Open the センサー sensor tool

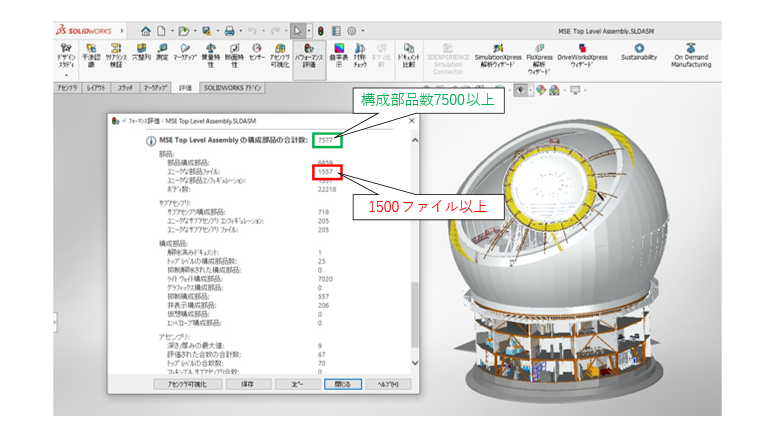click(257, 52)
